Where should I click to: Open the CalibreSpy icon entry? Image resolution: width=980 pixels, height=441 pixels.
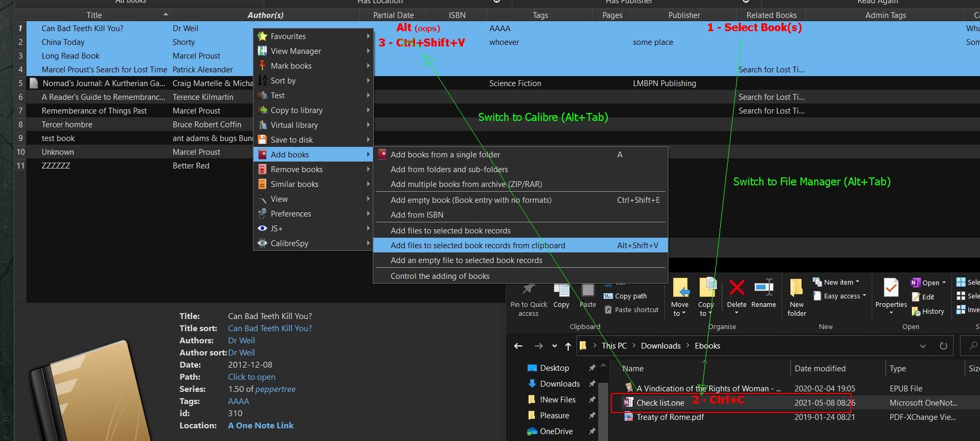pyautogui.click(x=262, y=243)
